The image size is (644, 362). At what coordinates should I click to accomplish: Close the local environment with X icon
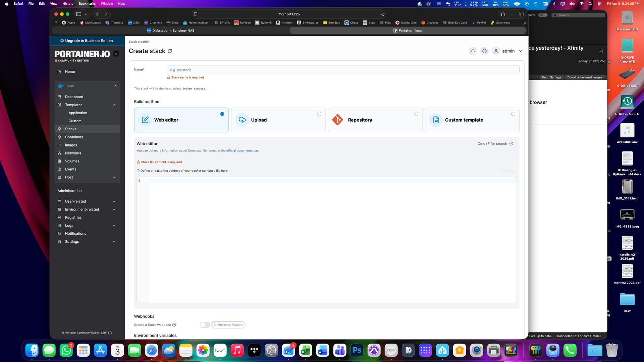[x=115, y=86]
